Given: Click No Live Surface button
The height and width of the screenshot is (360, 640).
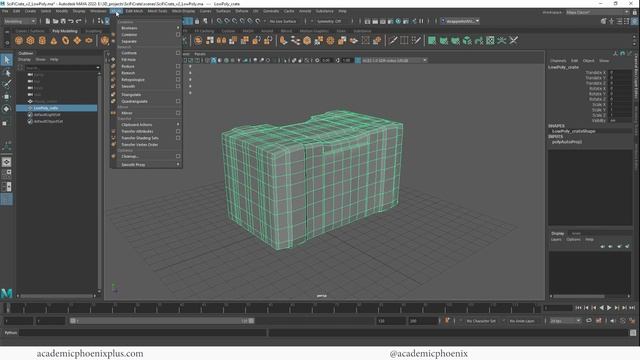Looking at the screenshot, I should point(283,21).
